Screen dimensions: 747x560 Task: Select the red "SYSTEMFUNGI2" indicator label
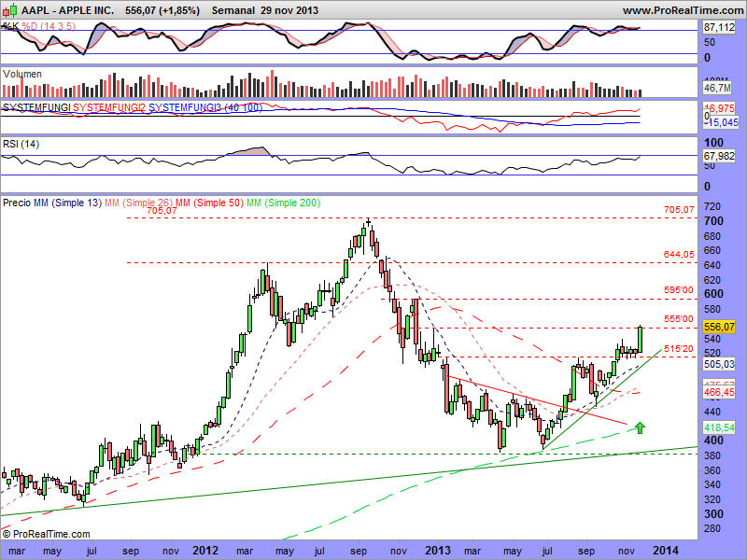[x=109, y=107]
